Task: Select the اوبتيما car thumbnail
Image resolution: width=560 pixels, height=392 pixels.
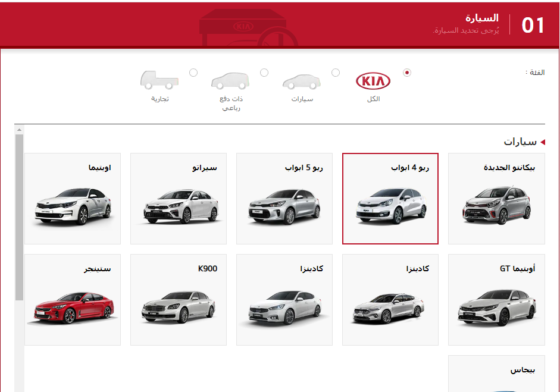Action: 71,199
